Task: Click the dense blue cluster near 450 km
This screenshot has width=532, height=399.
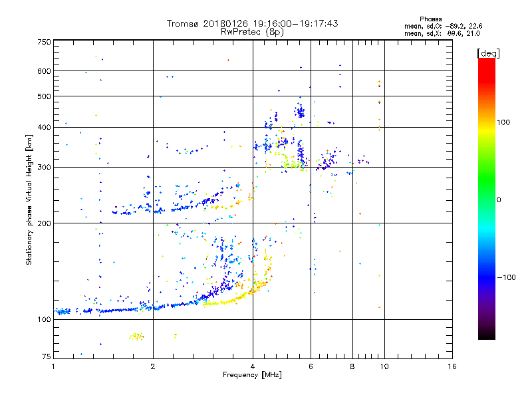Action: point(300,111)
